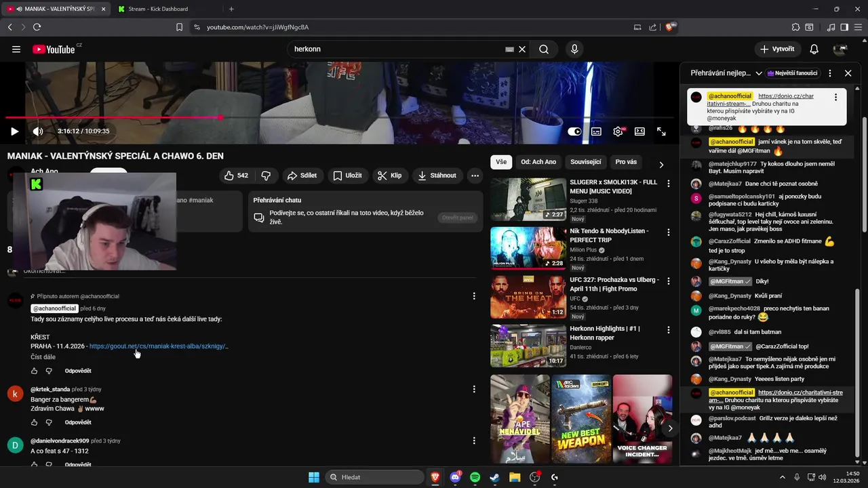Open the goout.net Maniak křest link

(159, 346)
